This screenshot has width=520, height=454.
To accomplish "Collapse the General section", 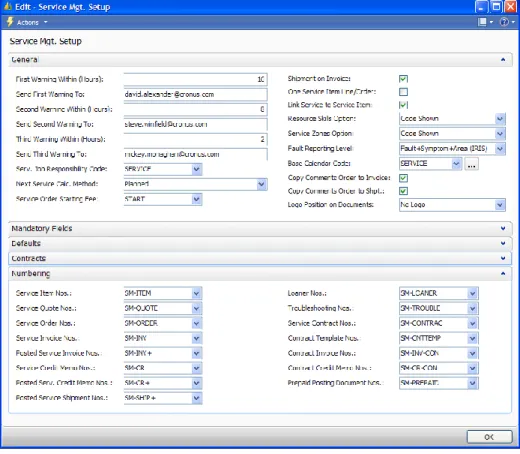I will [503, 60].
